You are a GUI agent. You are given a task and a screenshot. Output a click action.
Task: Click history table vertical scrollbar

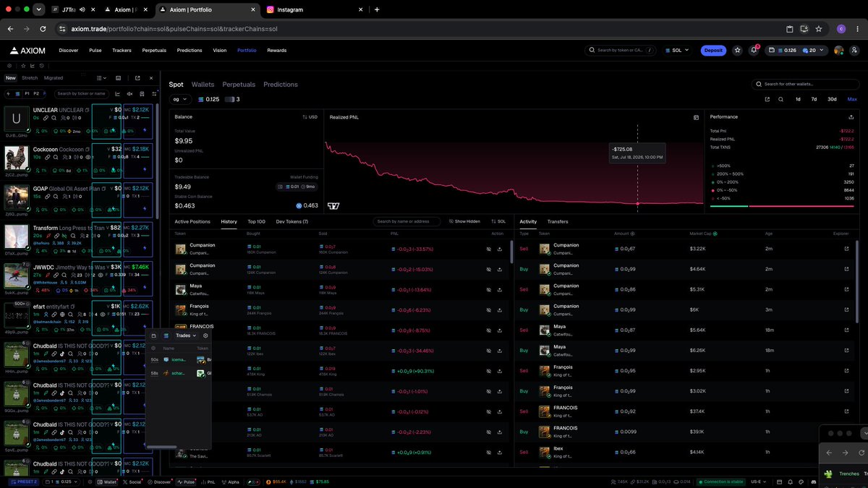[x=512, y=252]
